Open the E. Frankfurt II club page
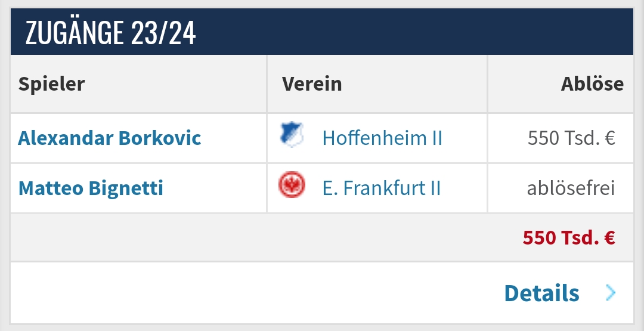 (382, 188)
